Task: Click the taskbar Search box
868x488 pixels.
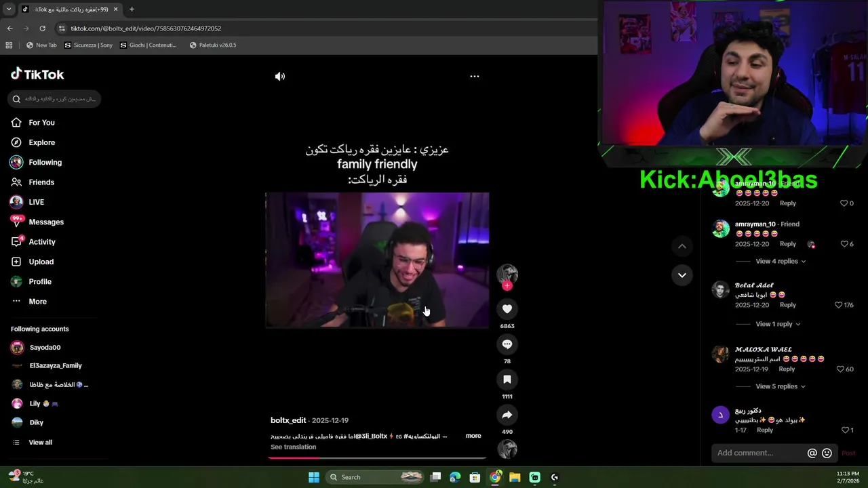Action: tap(375, 477)
